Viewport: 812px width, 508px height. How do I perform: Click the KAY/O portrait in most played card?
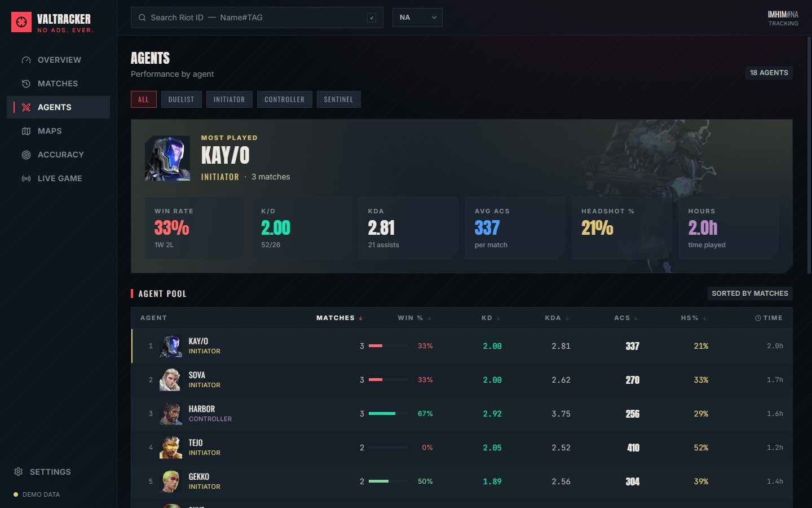pos(167,158)
